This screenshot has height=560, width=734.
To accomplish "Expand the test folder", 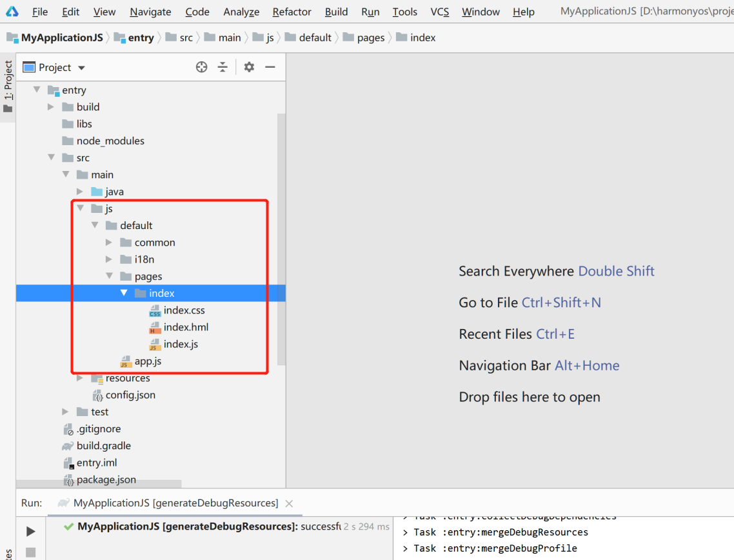I will (65, 412).
